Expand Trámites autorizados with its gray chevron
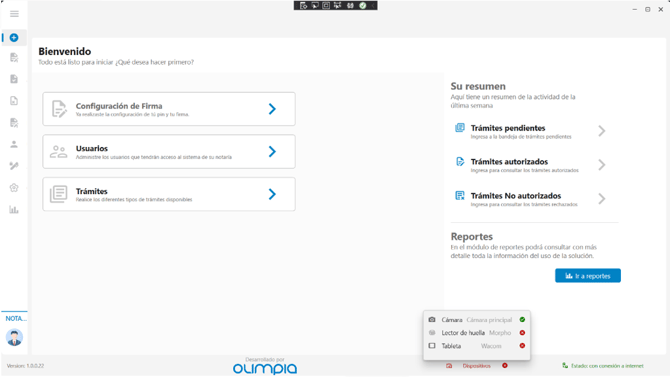The image size is (670, 377). click(602, 165)
